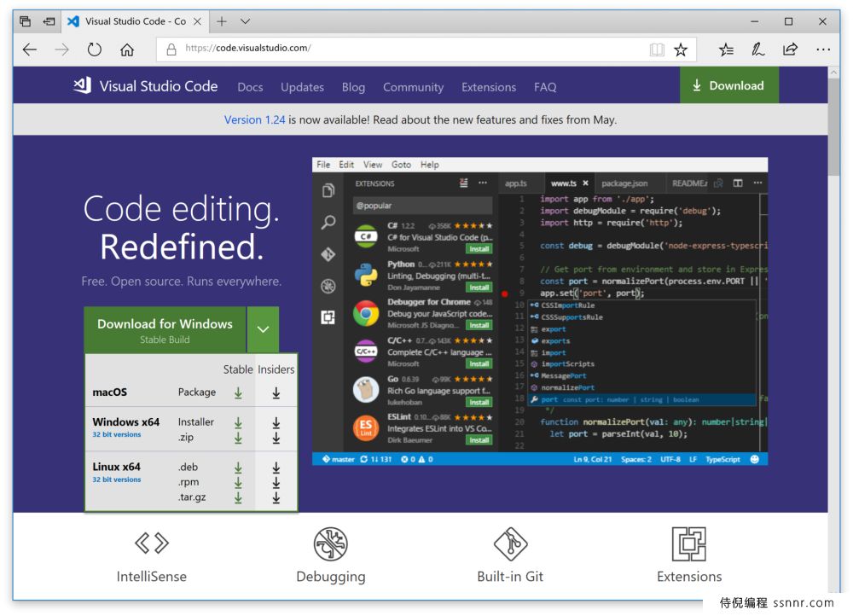The image size is (853, 616).
Task: Click the IntelliSense feature icon
Action: point(152,543)
